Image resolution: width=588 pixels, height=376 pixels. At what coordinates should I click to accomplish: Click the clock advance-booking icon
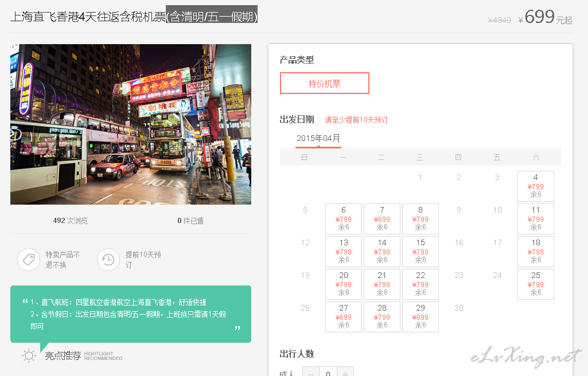108,260
